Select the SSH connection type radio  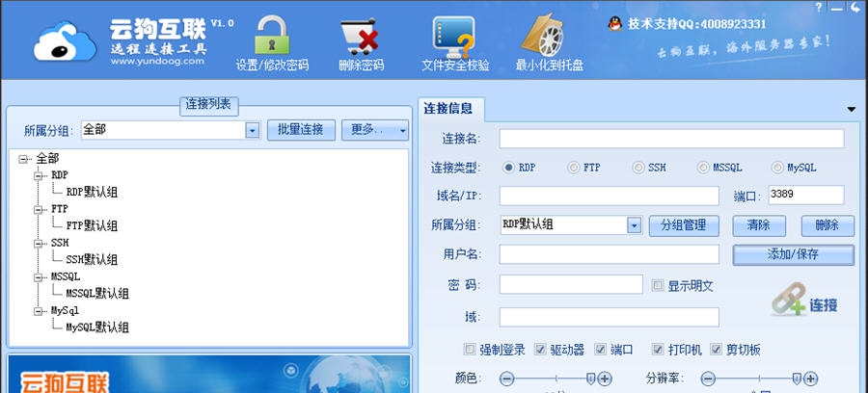[638, 167]
